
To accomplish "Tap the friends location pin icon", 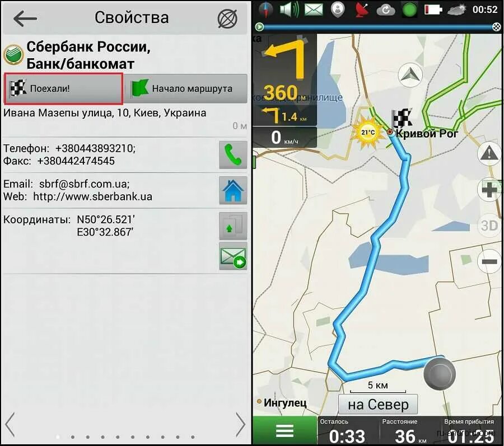I will [338, 10].
